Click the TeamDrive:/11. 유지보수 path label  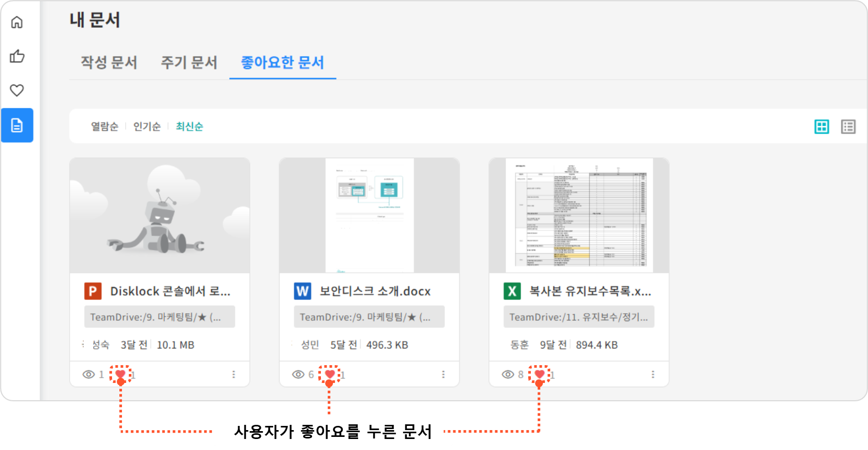(578, 317)
